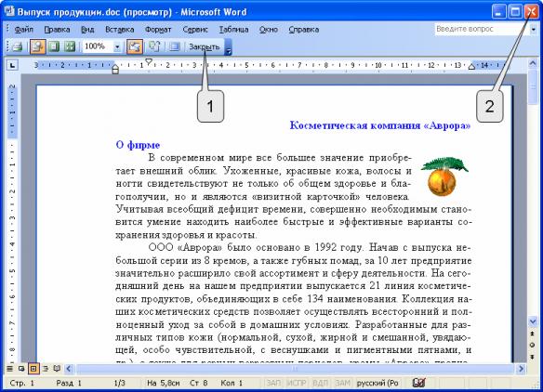
Task: Click '1/3' page count in status bar
Action: (119, 383)
